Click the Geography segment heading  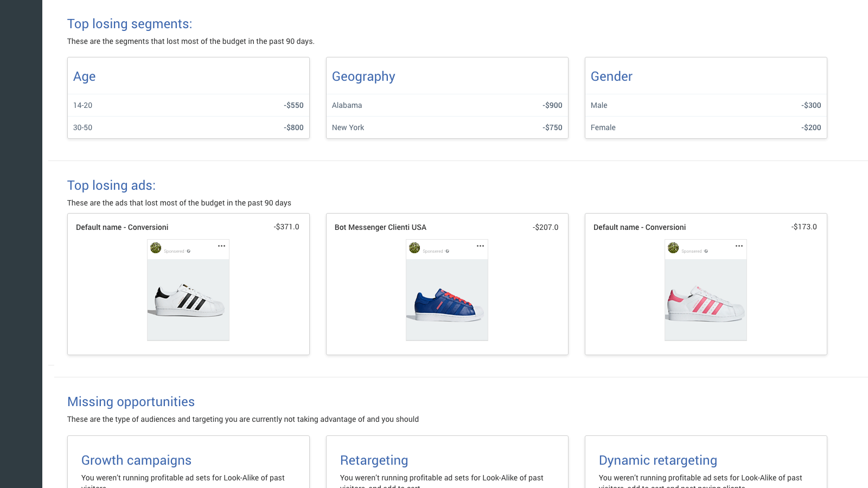pos(363,76)
